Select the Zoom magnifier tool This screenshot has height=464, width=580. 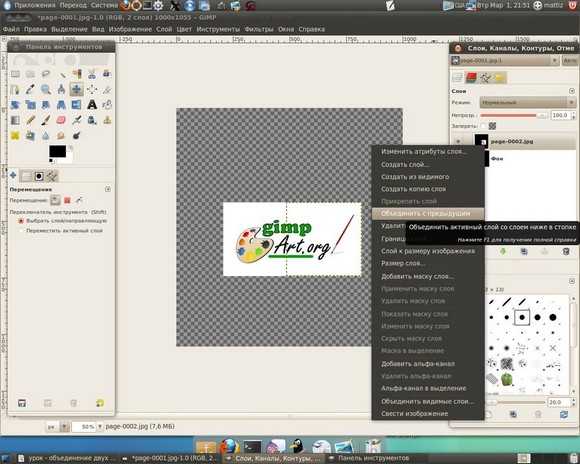46,89
